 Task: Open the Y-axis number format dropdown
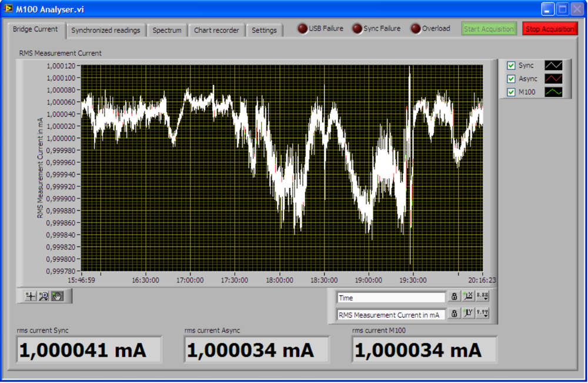click(483, 314)
